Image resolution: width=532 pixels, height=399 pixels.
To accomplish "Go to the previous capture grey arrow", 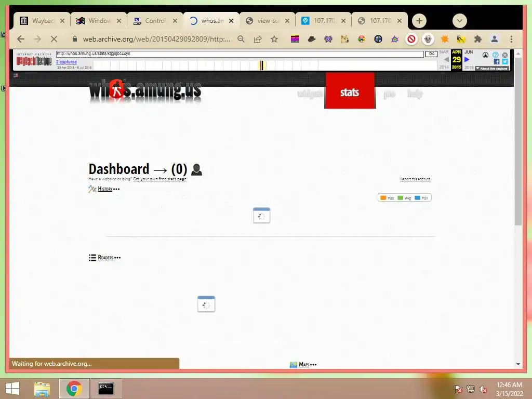I will coord(446,59).
